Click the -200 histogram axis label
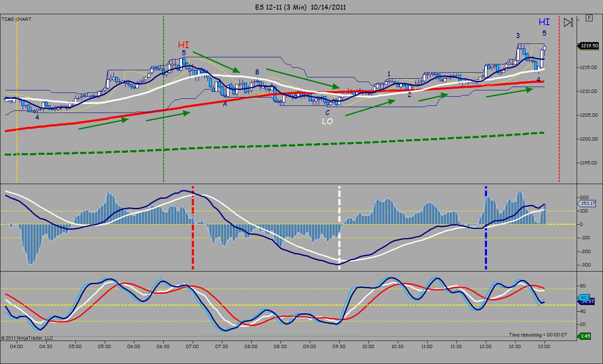603x364 pixels. (x=586, y=251)
